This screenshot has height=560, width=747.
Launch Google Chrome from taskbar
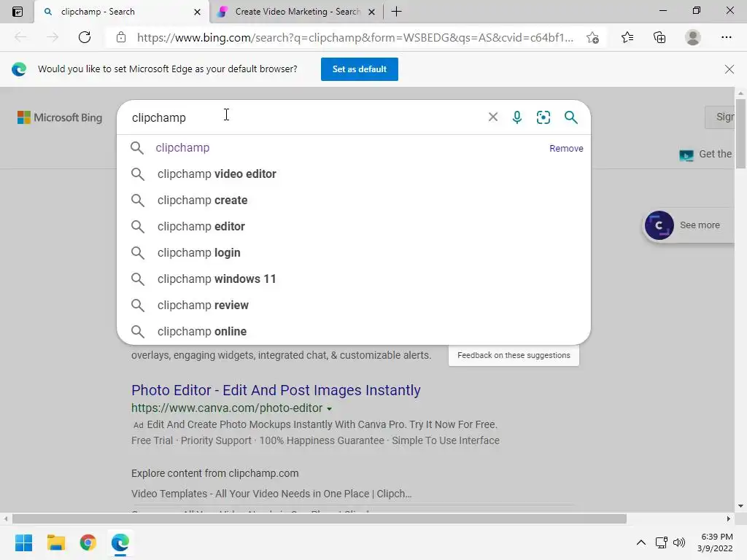pyautogui.click(x=88, y=542)
